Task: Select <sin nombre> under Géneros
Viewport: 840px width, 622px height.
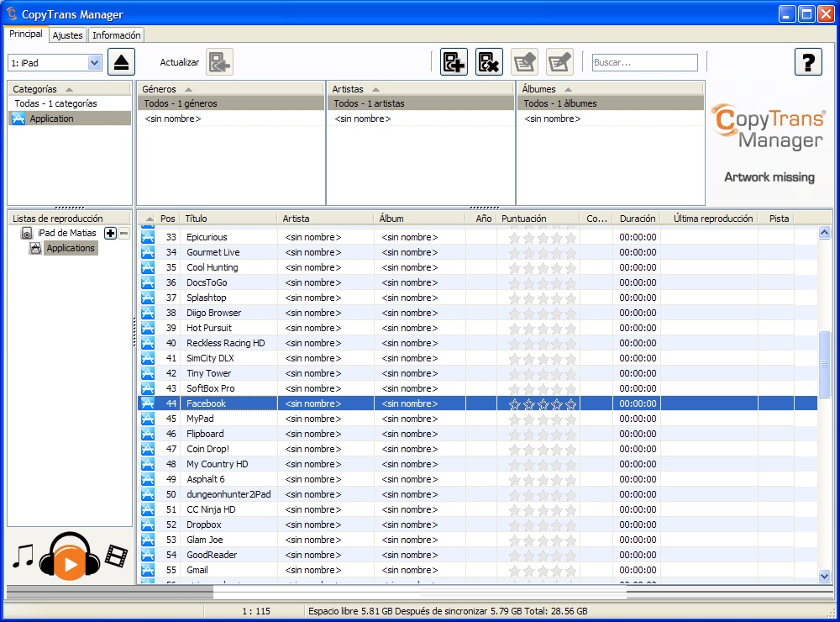Action: pos(231,119)
